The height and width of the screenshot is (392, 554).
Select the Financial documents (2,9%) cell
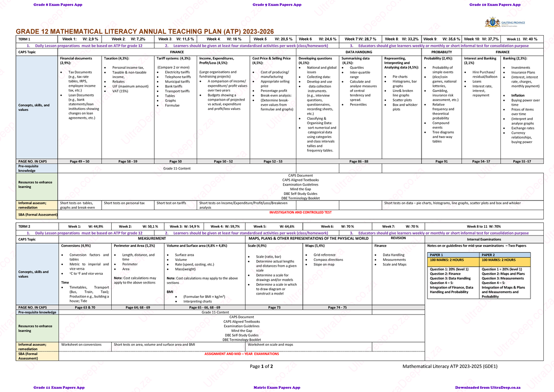point(80,107)
